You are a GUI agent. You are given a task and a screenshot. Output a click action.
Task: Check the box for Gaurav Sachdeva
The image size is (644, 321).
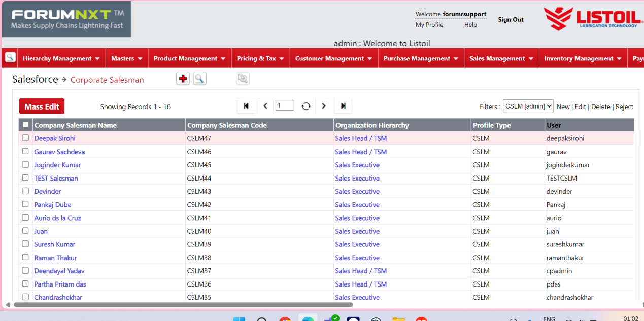click(25, 151)
